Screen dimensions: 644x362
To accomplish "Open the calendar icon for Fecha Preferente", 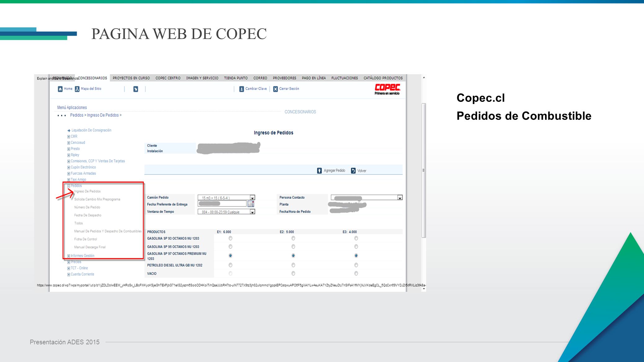I will point(251,204).
